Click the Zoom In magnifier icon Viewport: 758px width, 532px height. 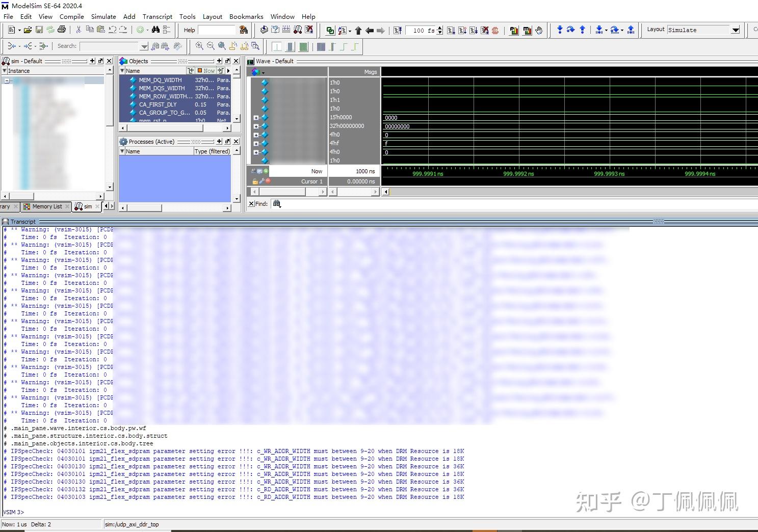(x=199, y=46)
